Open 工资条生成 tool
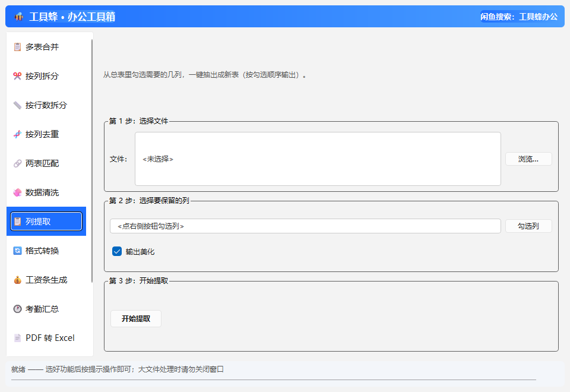The width and height of the screenshot is (570, 392). tap(46, 280)
